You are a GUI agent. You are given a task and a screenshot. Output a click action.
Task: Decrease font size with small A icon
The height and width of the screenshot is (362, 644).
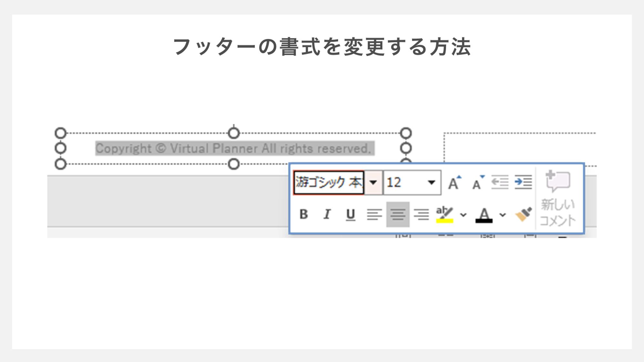point(478,183)
